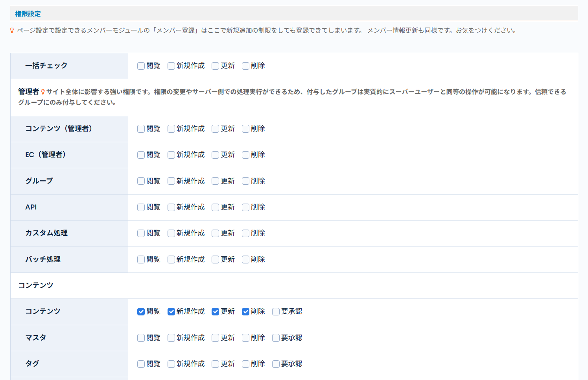Viewport: 588px width, 380px height.
Task: Tick 更新 in the 一括チェック row
Action: tap(215, 66)
